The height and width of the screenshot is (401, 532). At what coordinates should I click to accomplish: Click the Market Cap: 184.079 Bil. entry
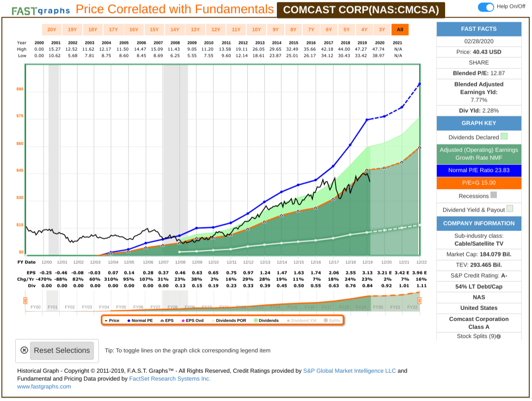479,255
